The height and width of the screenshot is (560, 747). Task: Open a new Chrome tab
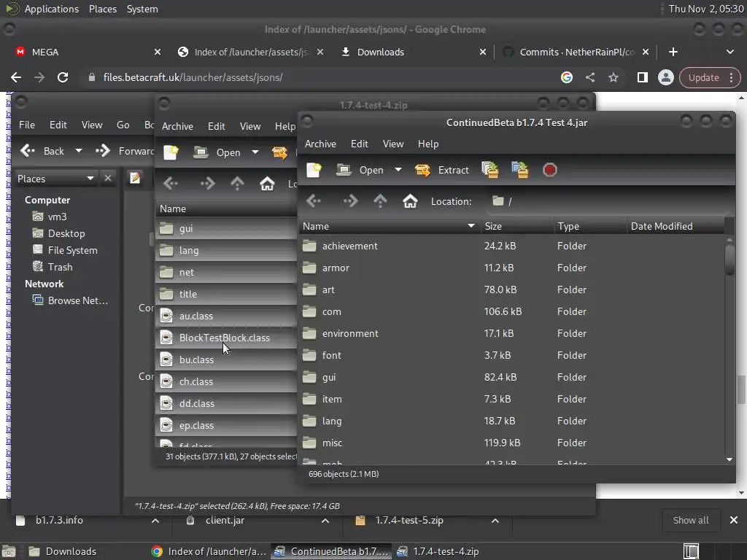pos(673,52)
